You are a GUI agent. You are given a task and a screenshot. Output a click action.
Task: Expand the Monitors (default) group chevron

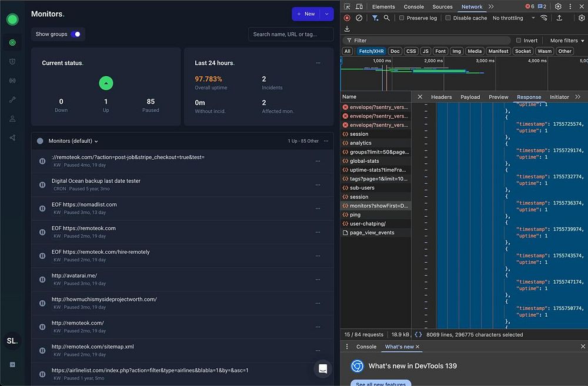pos(96,141)
